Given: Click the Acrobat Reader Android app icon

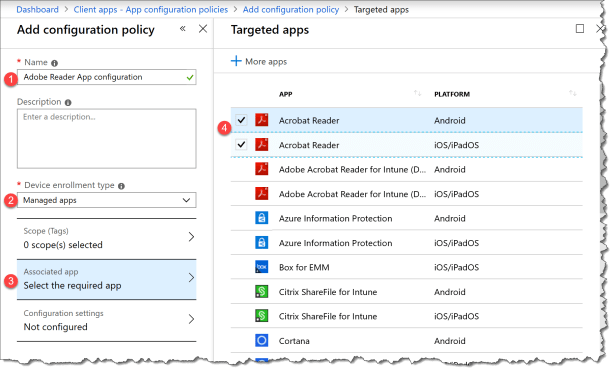Looking at the screenshot, I should pyautogui.click(x=262, y=120).
